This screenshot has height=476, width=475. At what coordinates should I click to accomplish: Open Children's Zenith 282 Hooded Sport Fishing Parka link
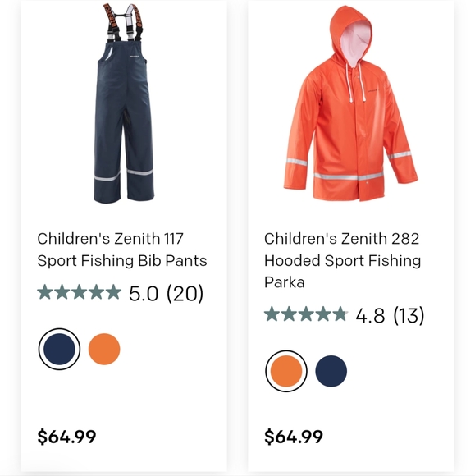point(342,260)
